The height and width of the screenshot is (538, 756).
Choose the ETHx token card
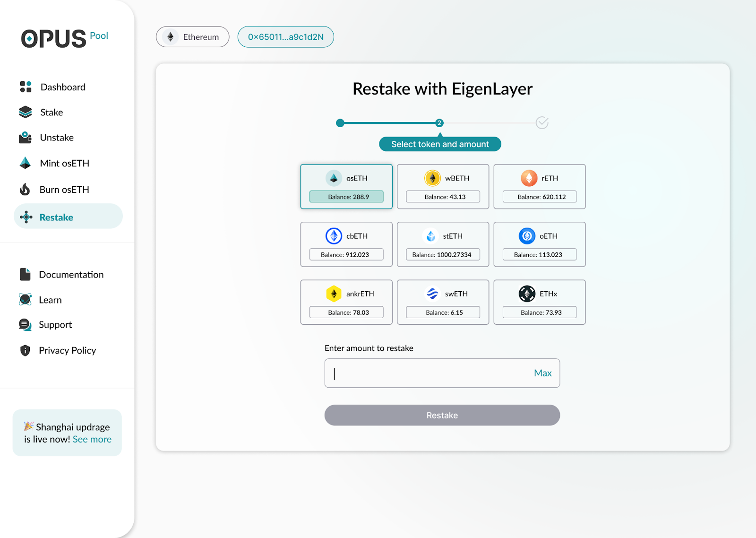click(539, 302)
